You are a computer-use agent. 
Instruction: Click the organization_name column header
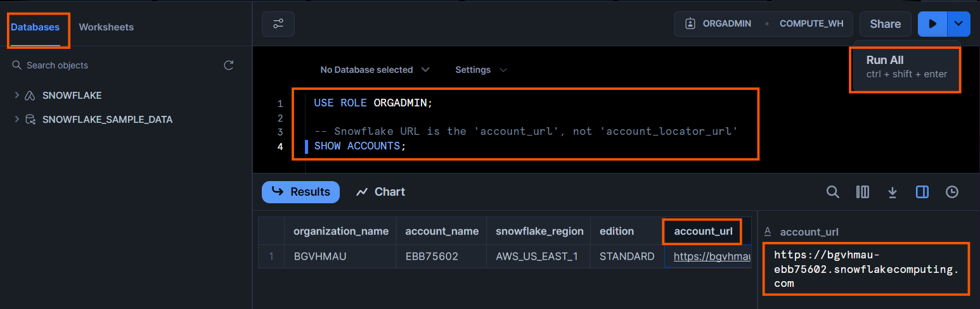point(340,231)
